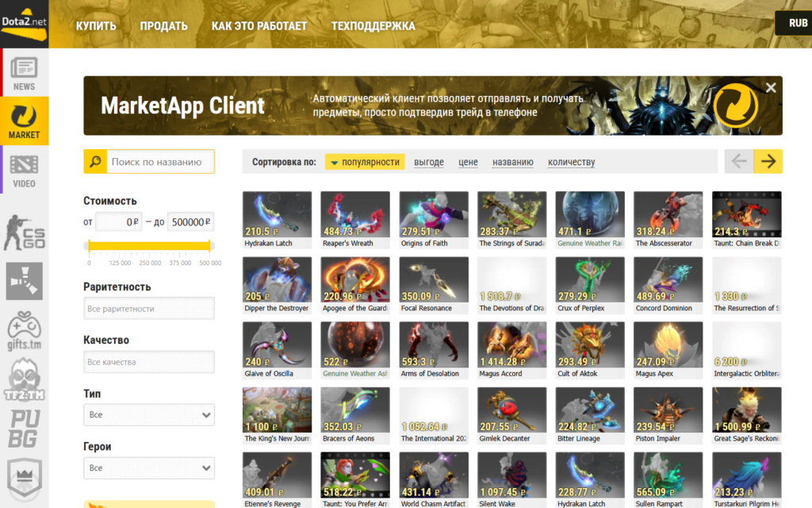
Task: Open the Dota2.net logo home link
Action: (x=25, y=24)
